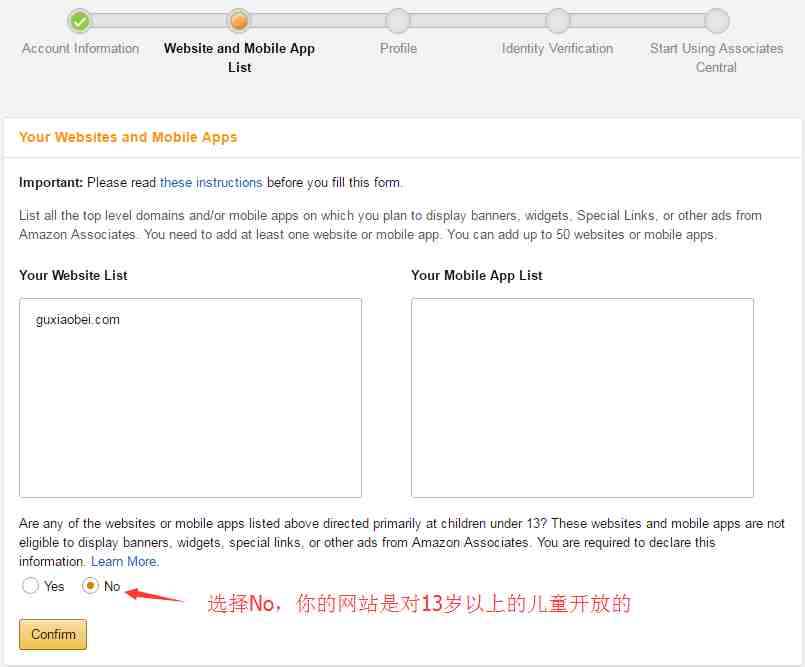The image size is (805, 667).
Task: Click the orange Website and Mobile App step circle
Action: pyautogui.click(x=239, y=21)
